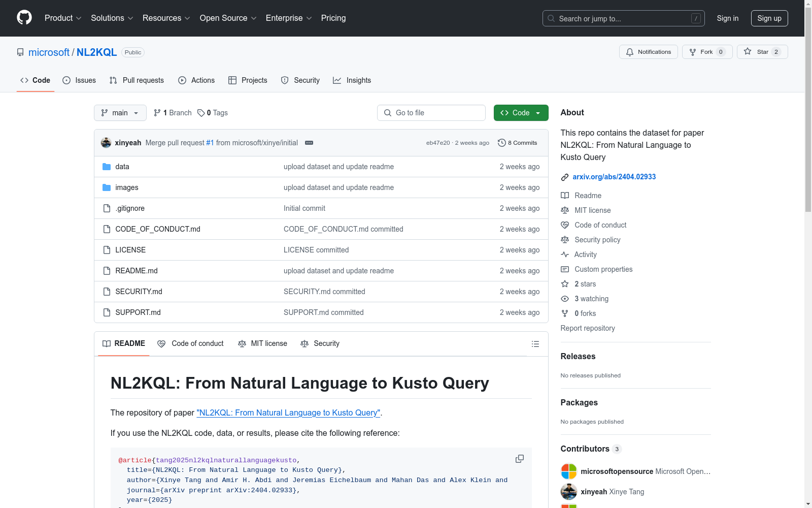Open the images folder icon

[107, 187]
